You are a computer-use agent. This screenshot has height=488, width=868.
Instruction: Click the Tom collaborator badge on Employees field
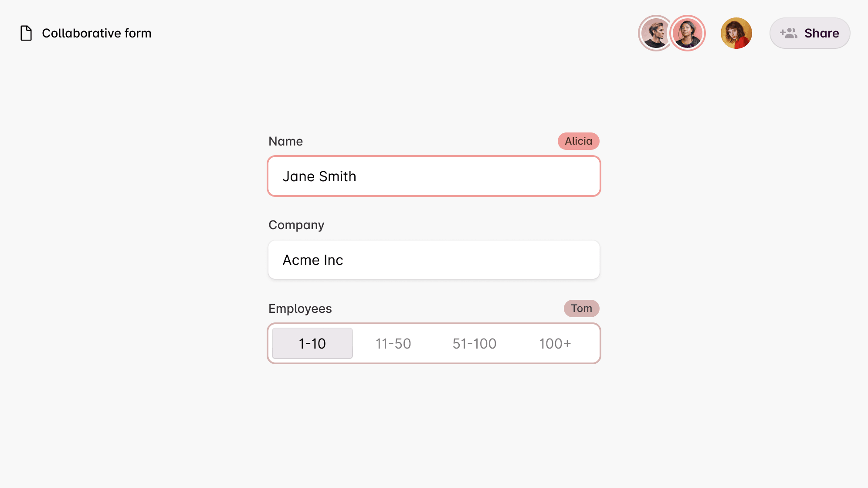pyautogui.click(x=581, y=308)
